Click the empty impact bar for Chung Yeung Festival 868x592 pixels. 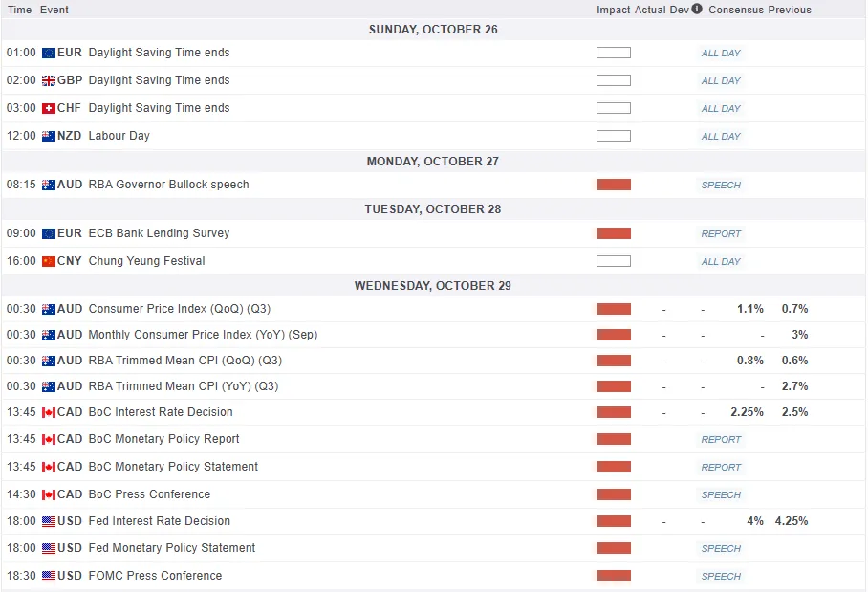click(x=614, y=261)
